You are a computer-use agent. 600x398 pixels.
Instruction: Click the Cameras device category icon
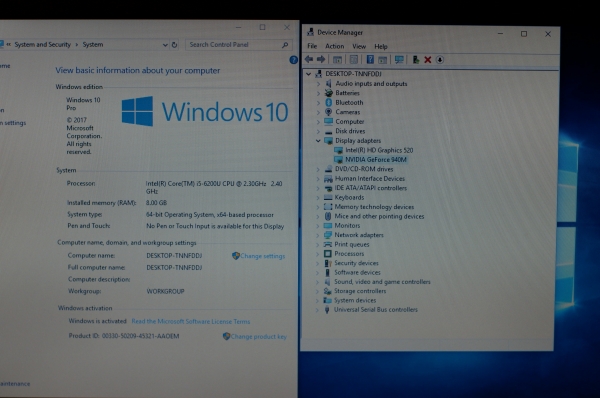[x=328, y=112]
